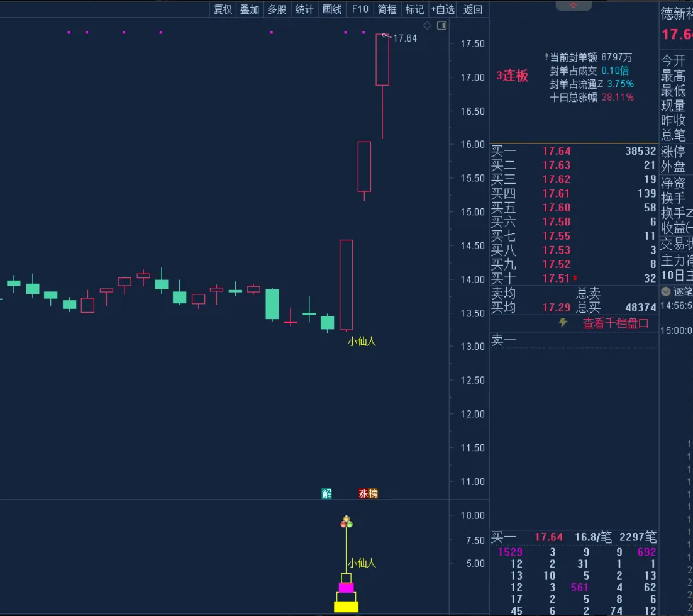The height and width of the screenshot is (616, 693).
Task: Add stock via +自选 button
Action: [x=443, y=9]
